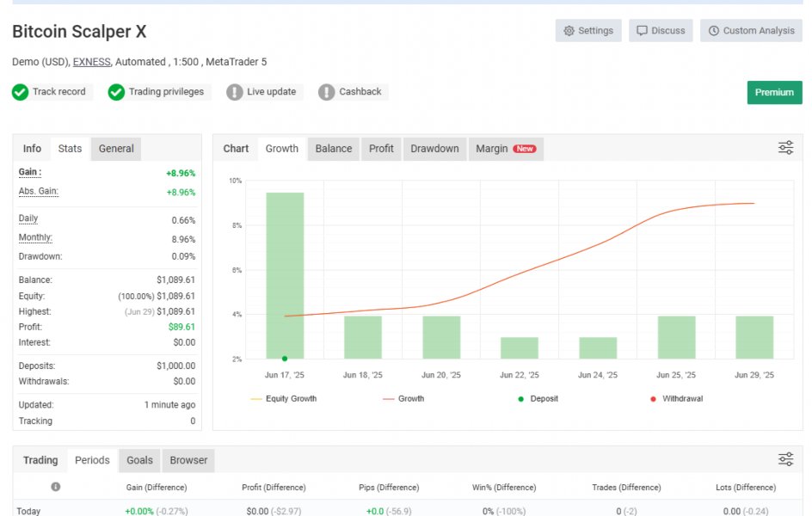This screenshot has width=812, height=516.
Task: Toggle Equity Growth legend series
Action: click(x=283, y=398)
